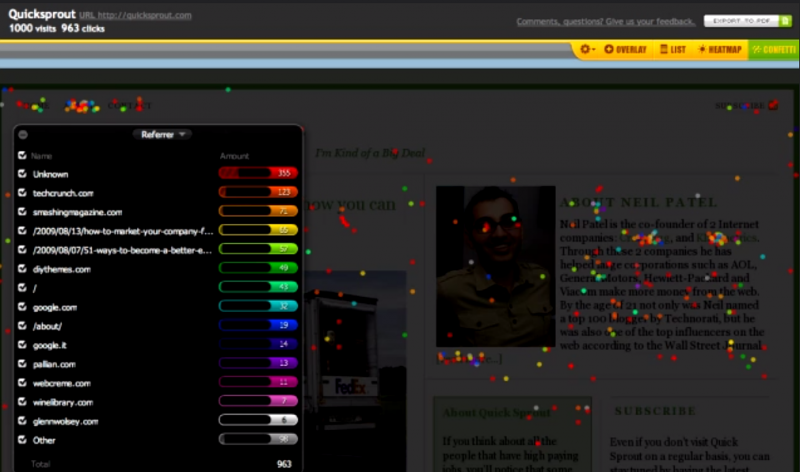Click the "I'm Kind of a Big Deal" tagline
This screenshot has width=800, height=472.
[x=370, y=153]
